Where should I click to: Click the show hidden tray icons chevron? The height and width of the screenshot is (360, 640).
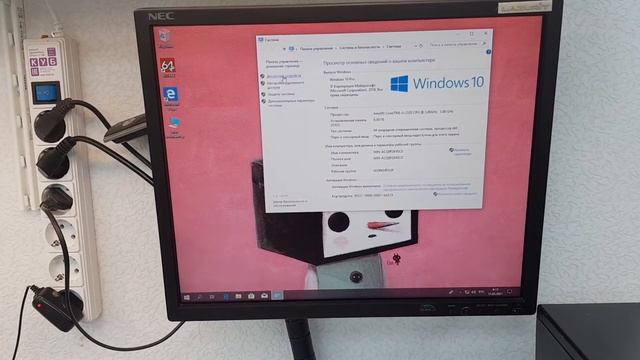click(x=460, y=292)
